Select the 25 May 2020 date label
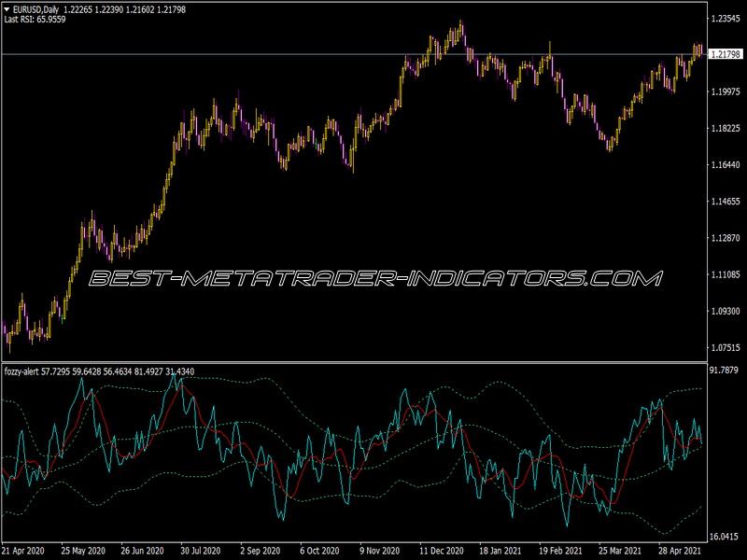The height and width of the screenshot is (560, 747). click(x=83, y=551)
